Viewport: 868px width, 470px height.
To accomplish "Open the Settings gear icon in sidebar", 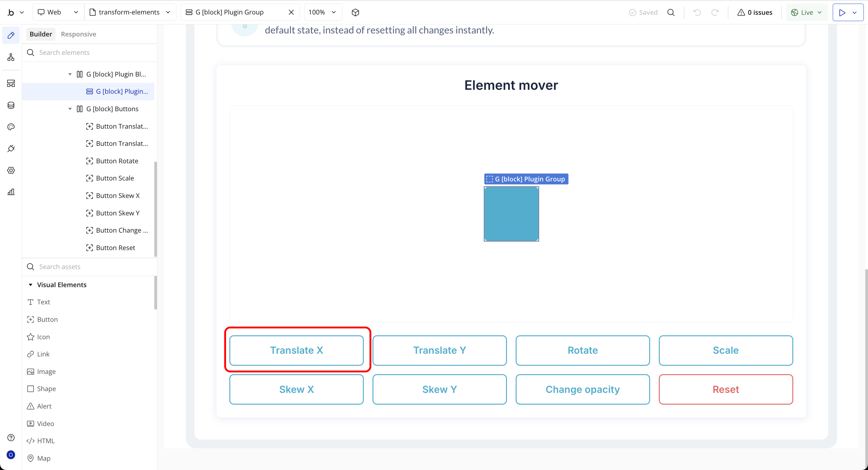I will [x=11, y=170].
